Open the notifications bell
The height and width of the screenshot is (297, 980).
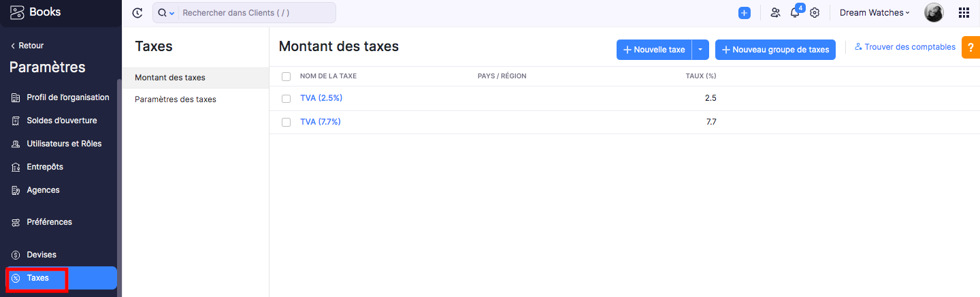tap(795, 13)
